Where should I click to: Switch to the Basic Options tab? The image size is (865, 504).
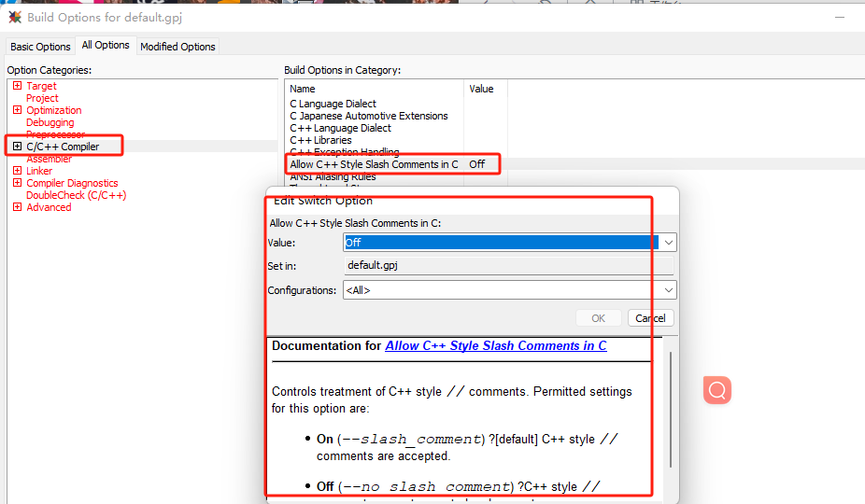[x=40, y=47]
